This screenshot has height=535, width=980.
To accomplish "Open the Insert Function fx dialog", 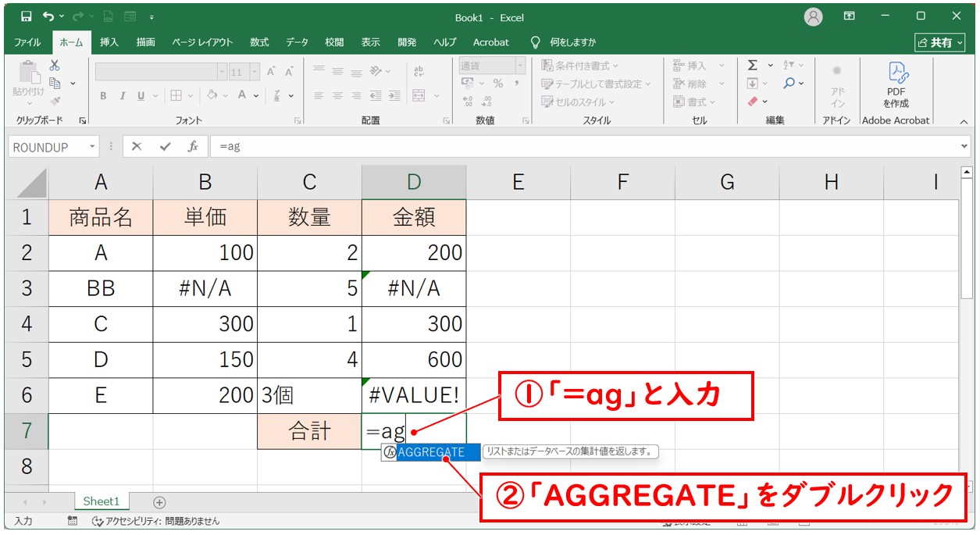I will (192, 147).
